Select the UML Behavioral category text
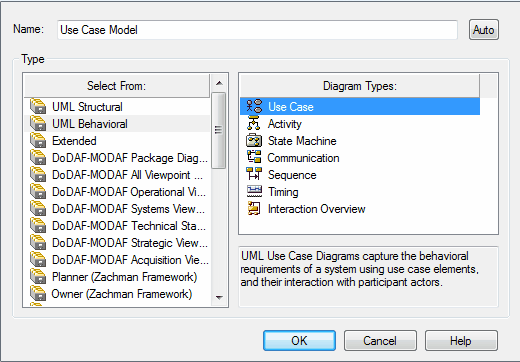 tap(90, 124)
